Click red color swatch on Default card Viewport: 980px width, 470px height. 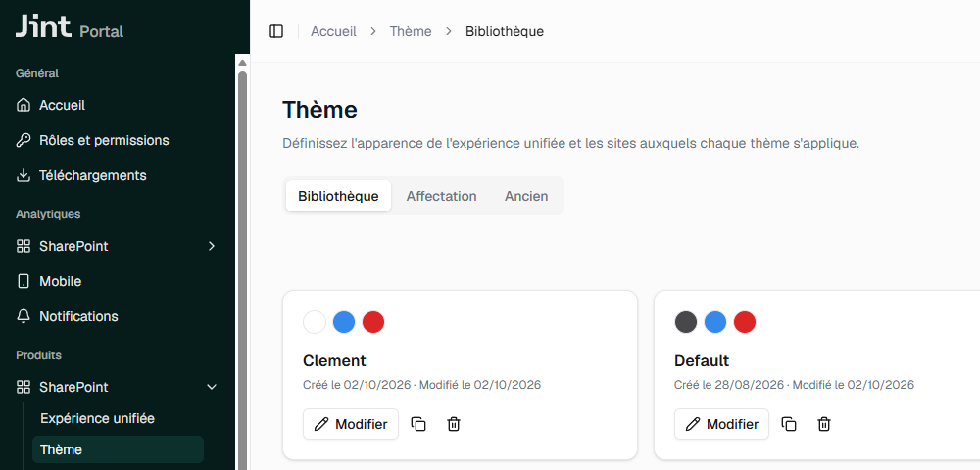(x=745, y=322)
